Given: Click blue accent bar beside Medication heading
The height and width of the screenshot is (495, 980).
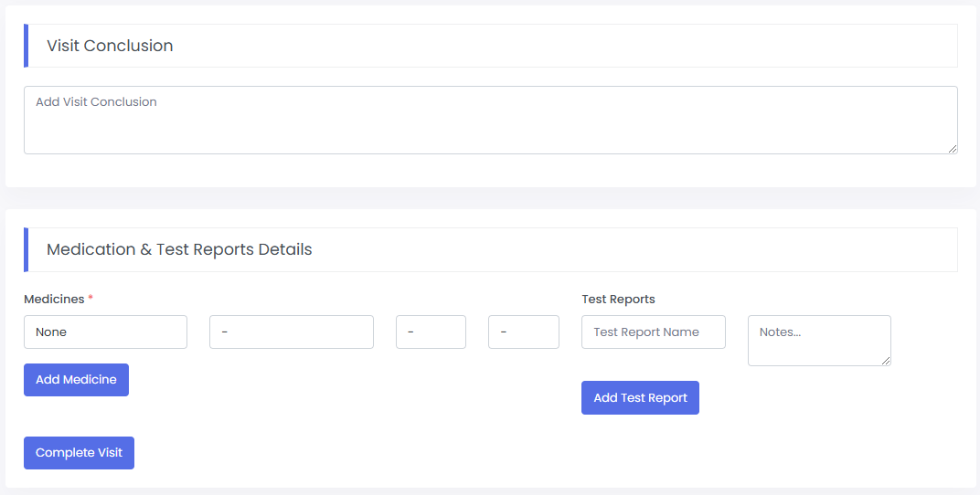Looking at the screenshot, I should [26, 249].
